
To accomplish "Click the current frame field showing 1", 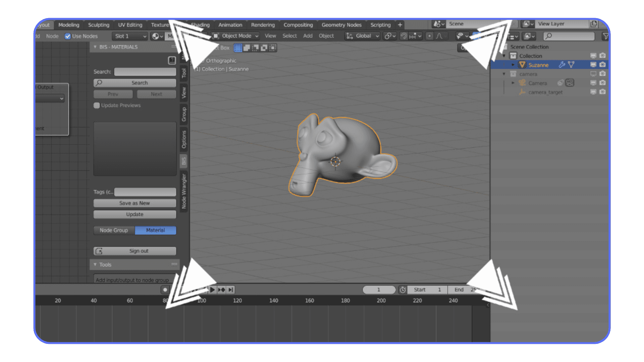I will pos(379,290).
